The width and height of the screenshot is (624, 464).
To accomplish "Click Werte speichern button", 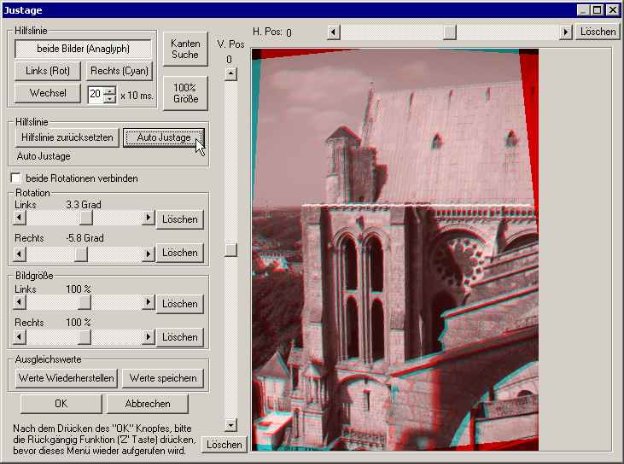I will (x=162, y=378).
